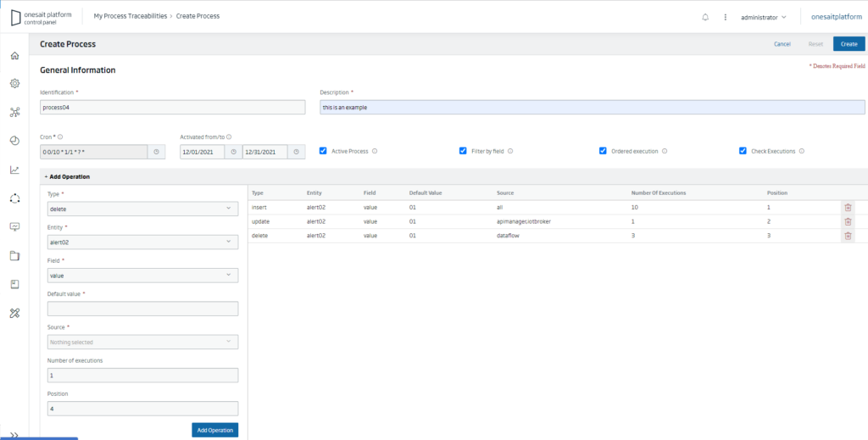Open the onesaitplatform link top right
The image size is (868, 440).
(837, 17)
